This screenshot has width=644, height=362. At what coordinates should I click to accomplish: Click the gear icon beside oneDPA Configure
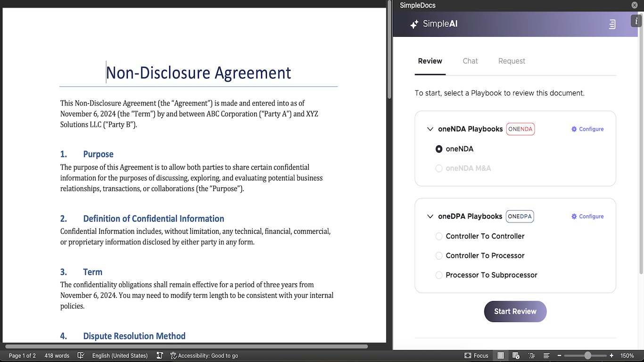point(574,216)
